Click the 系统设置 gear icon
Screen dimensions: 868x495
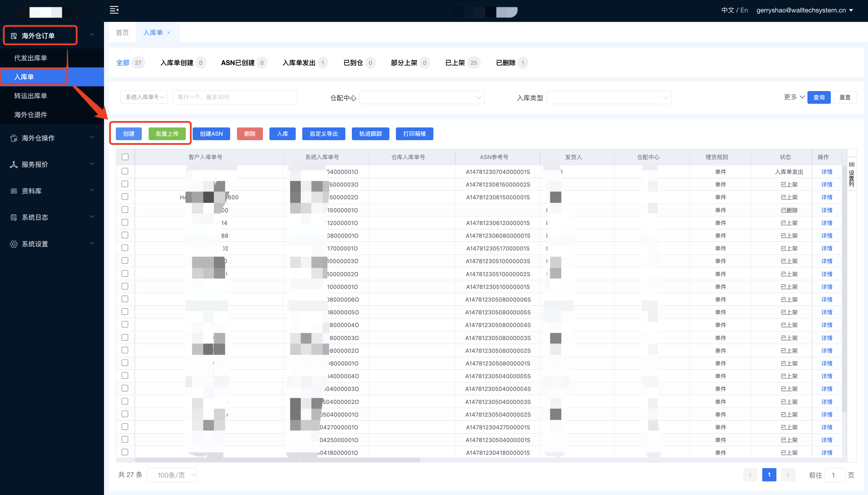14,244
